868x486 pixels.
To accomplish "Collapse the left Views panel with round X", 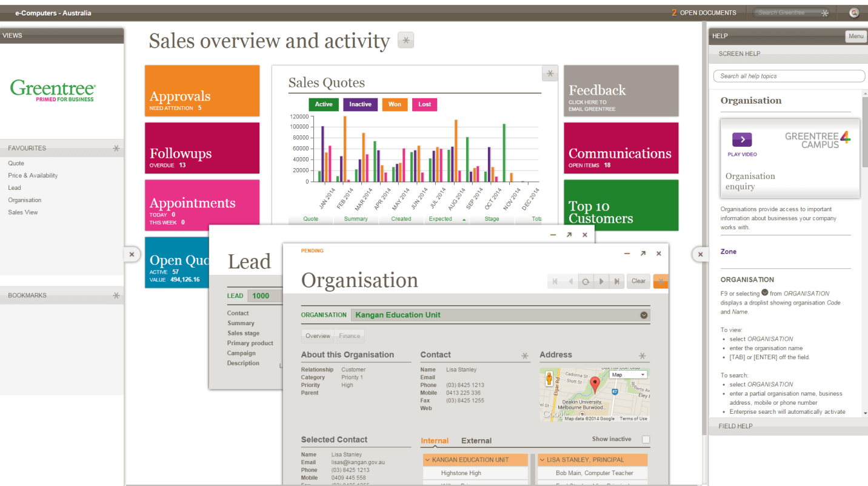I will [x=132, y=255].
